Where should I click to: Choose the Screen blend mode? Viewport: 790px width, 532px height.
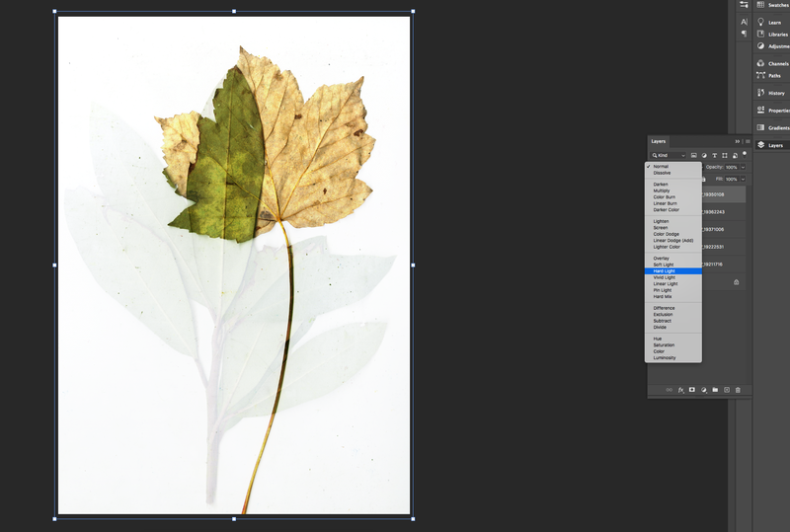[x=673, y=228]
